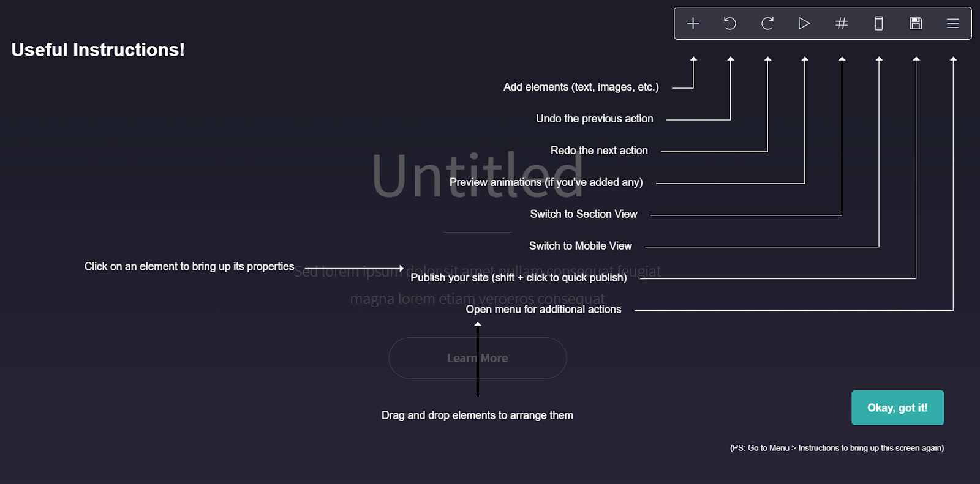Screen dimensions: 980x484
Task: Click the Add elements instruction label
Action: click(x=581, y=87)
